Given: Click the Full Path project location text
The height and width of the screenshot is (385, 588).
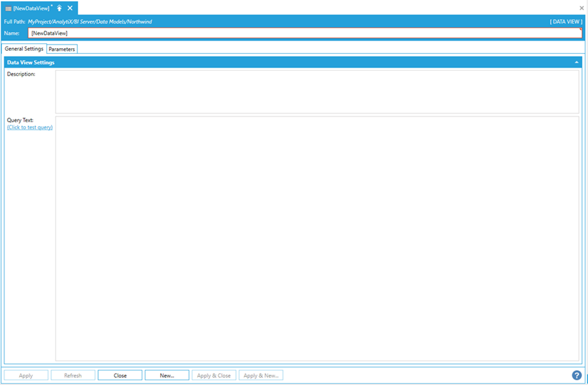Looking at the screenshot, I should click(x=90, y=22).
